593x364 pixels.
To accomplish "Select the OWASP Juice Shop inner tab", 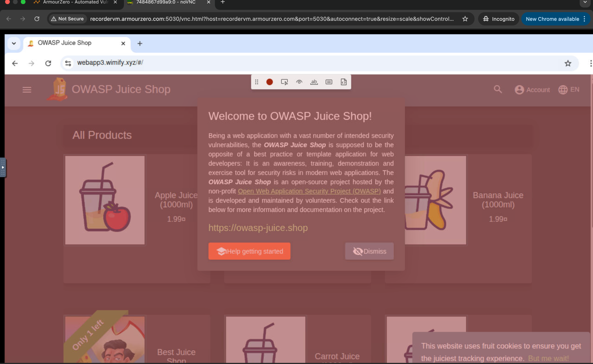I will coord(64,43).
